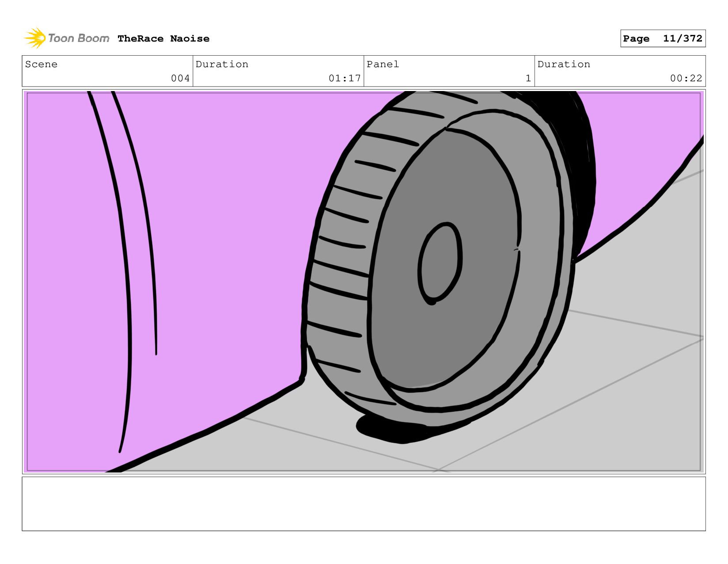
Task: Click the panel duration value 00:22
Action: click(x=686, y=78)
